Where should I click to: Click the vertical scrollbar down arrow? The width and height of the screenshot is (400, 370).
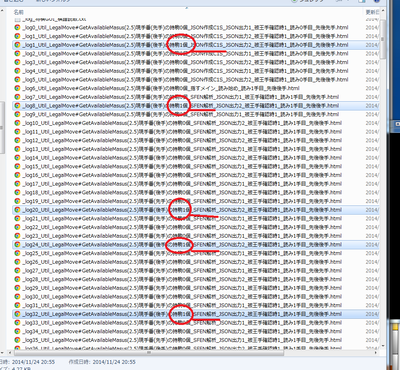tap(382, 346)
